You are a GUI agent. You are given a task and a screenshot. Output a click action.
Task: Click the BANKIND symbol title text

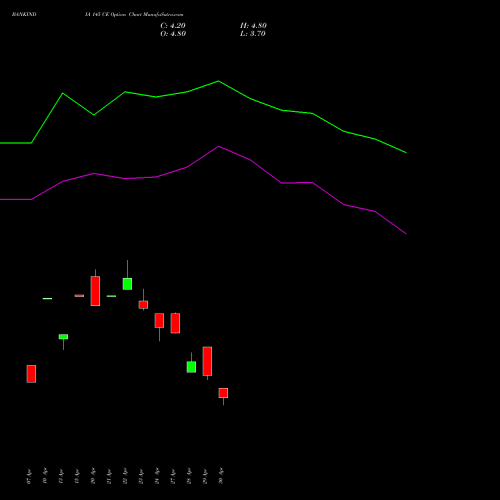click(24, 14)
